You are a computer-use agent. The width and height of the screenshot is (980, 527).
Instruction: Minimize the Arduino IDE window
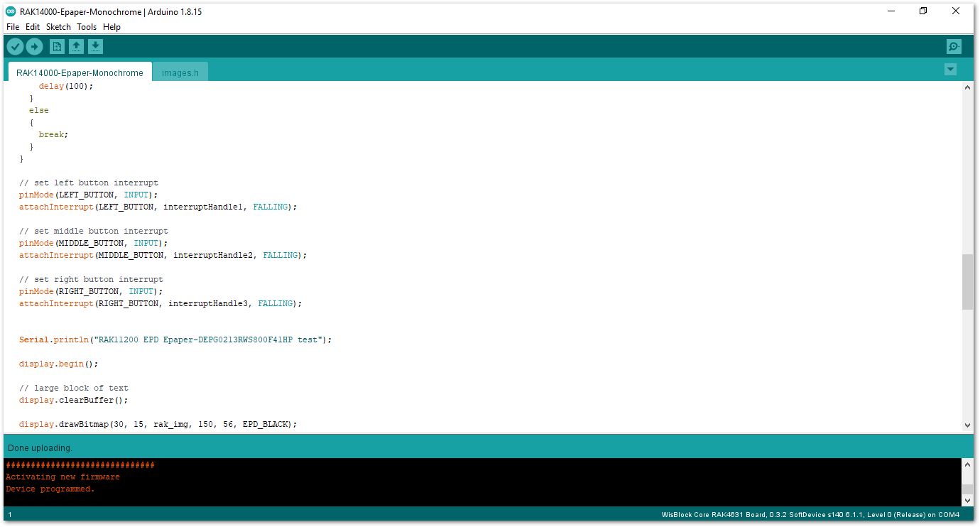[891, 11]
